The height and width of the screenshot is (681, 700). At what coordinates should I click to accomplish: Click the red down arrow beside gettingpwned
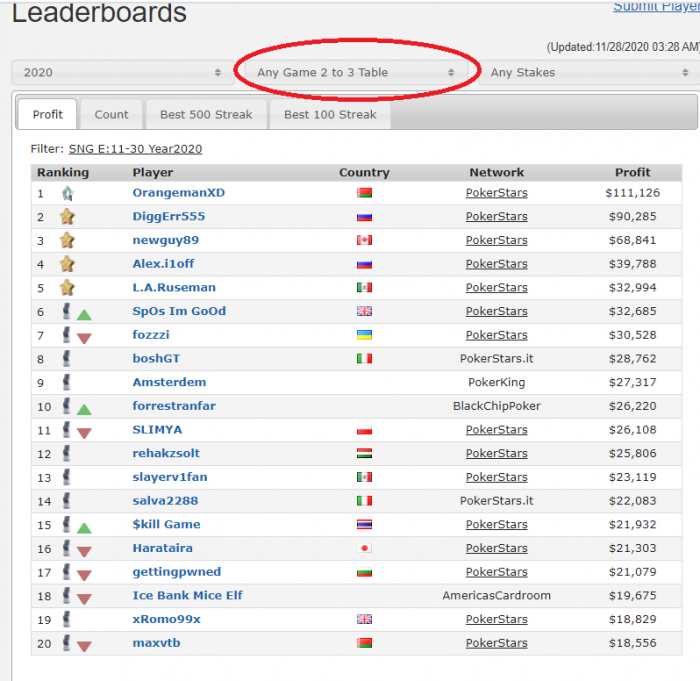pos(84,576)
